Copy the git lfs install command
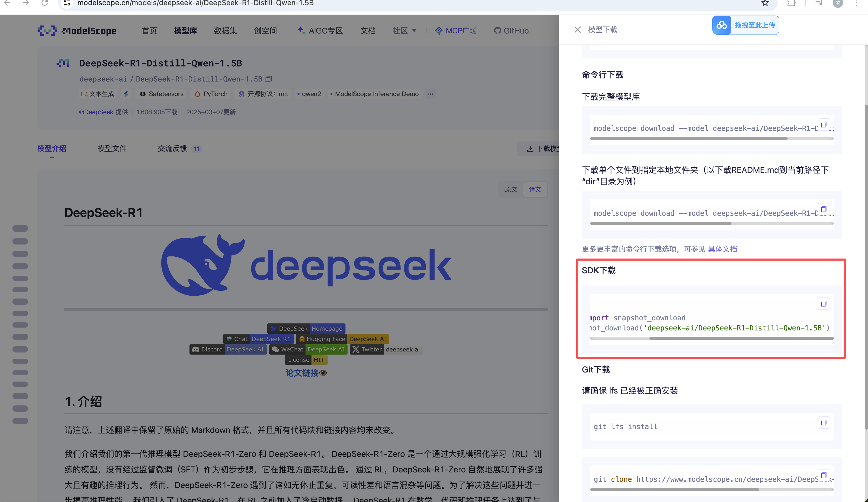Screen dimensions: 868x502 click(824, 422)
